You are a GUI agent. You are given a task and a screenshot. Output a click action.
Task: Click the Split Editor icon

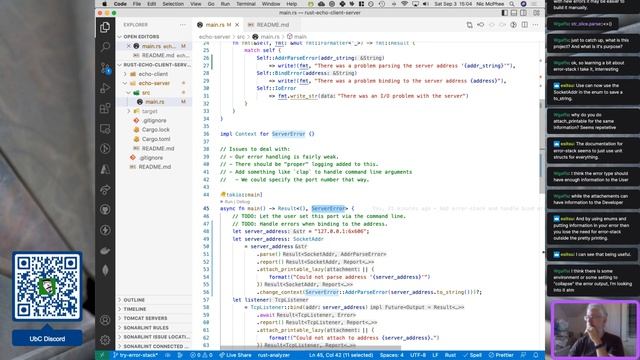[524, 25]
